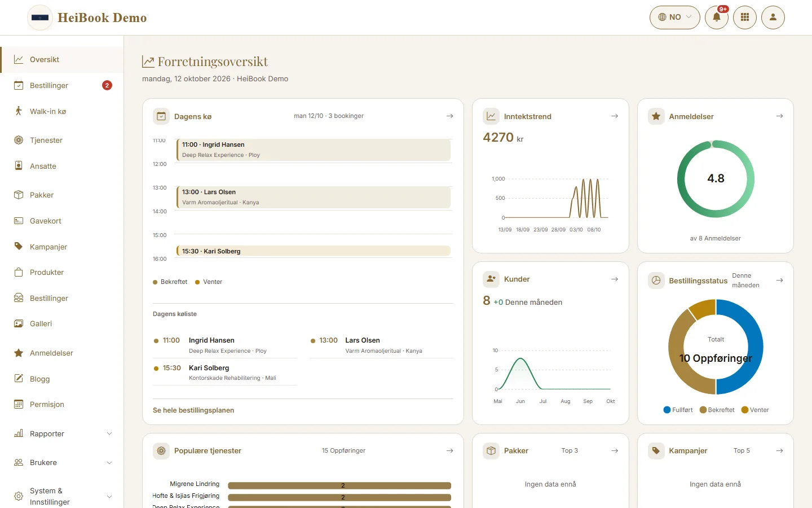Go to Walk-in kø
This screenshot has width=812, height=508.
(62, 112)
